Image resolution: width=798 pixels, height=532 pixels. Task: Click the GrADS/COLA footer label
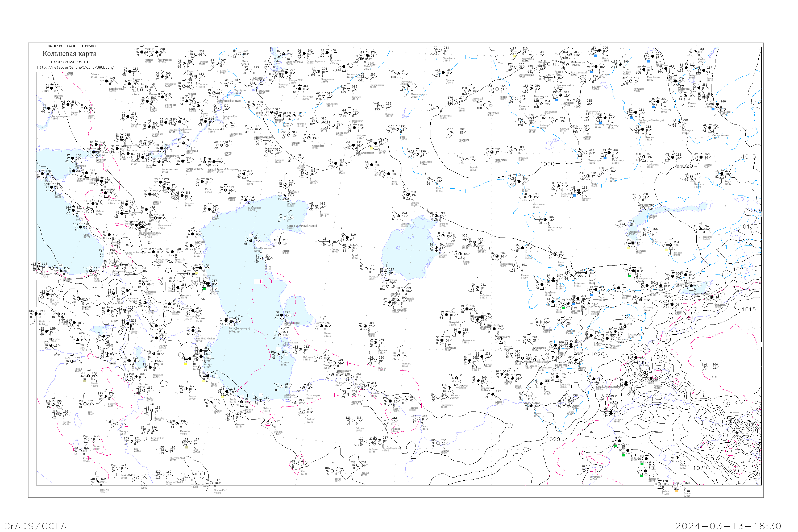(35, 526)
